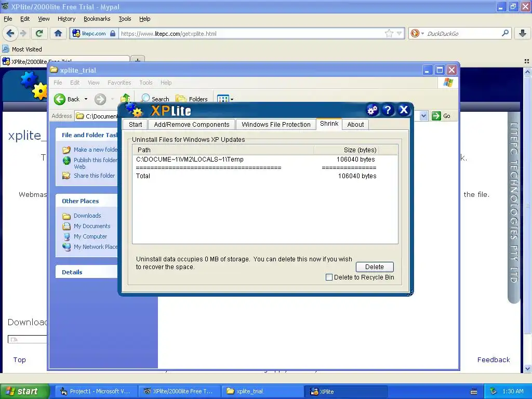Open Add/Remove Components tab

point(192,125)
